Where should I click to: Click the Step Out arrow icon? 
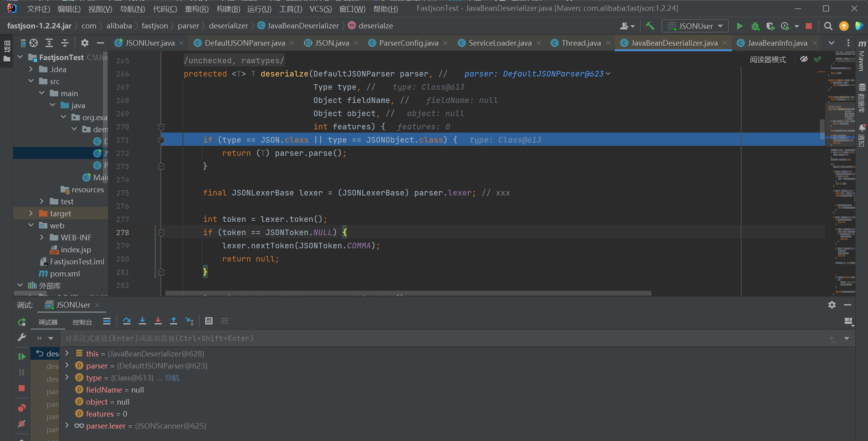pyautogui.click(x=174, y=321)
